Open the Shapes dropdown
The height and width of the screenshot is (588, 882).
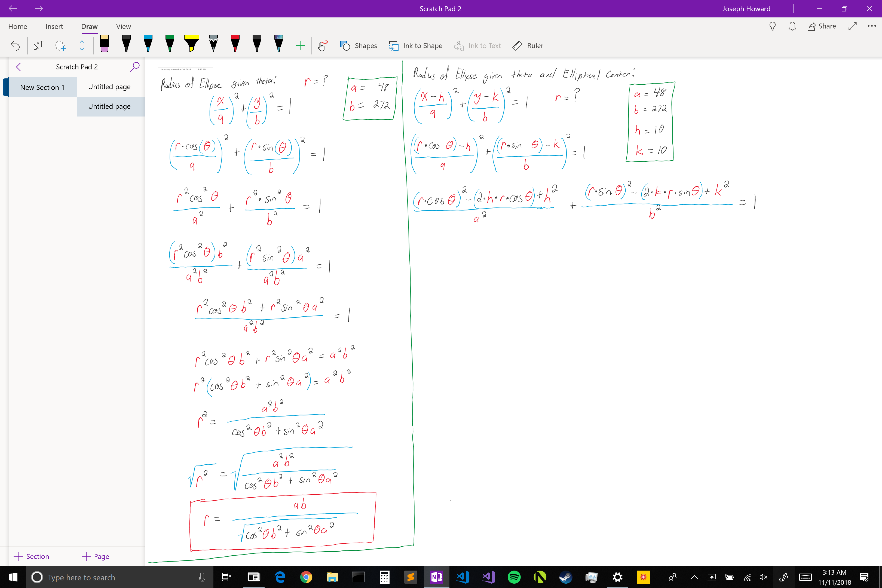point(359,46)
